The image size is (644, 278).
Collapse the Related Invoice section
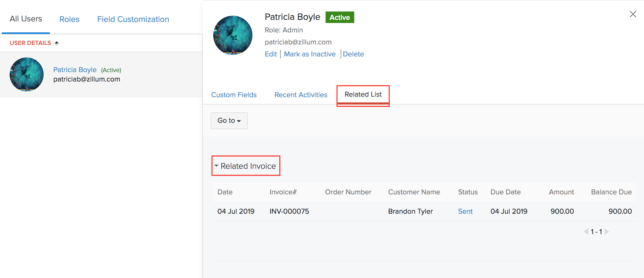[216, 166]
